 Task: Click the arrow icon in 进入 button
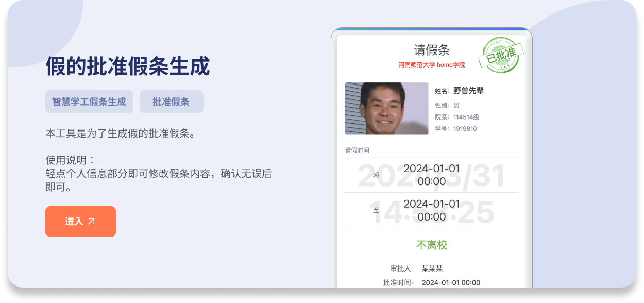pos(91,221)
